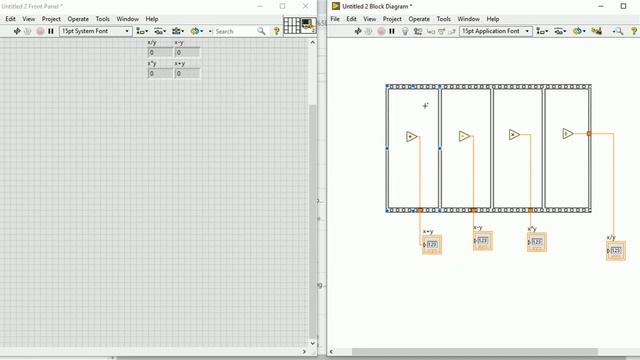Click the Step Over button
Screen dimensions: 640x360
pyautogui.click(x=441, y=31)
